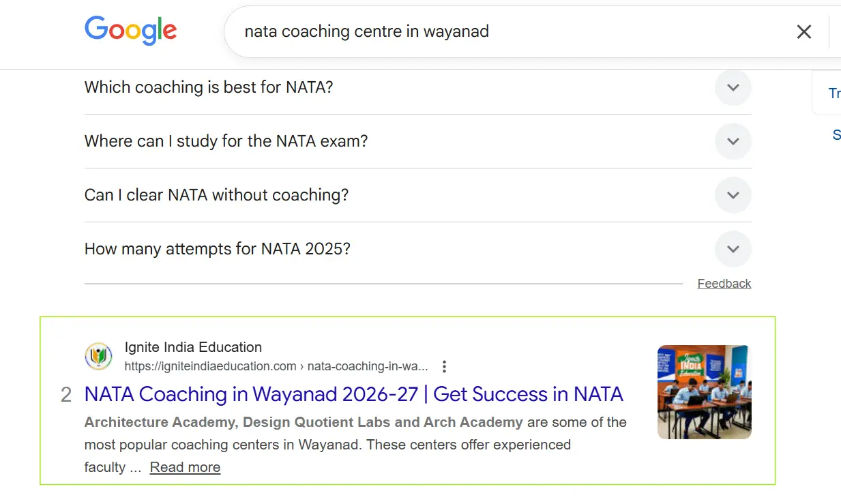841x504 pixels.
Task: Toggle the chevron for "Can I clear NATA without coaching?"
Action: point(733,195)
